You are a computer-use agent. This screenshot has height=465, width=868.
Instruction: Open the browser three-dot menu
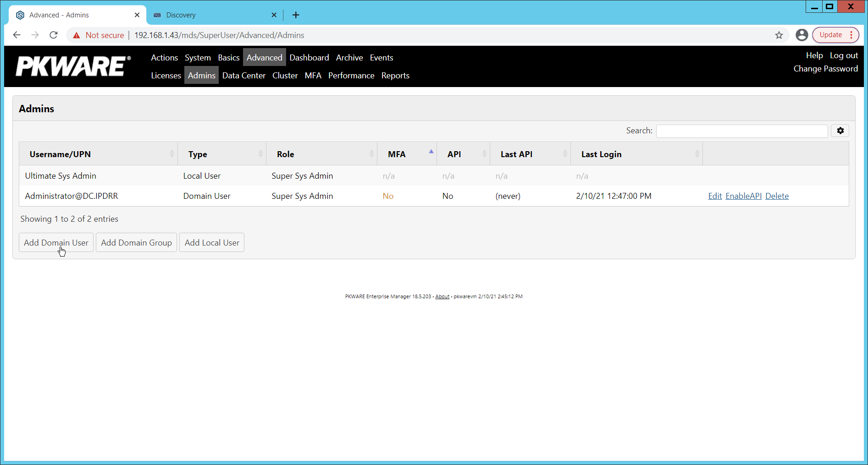851,35
